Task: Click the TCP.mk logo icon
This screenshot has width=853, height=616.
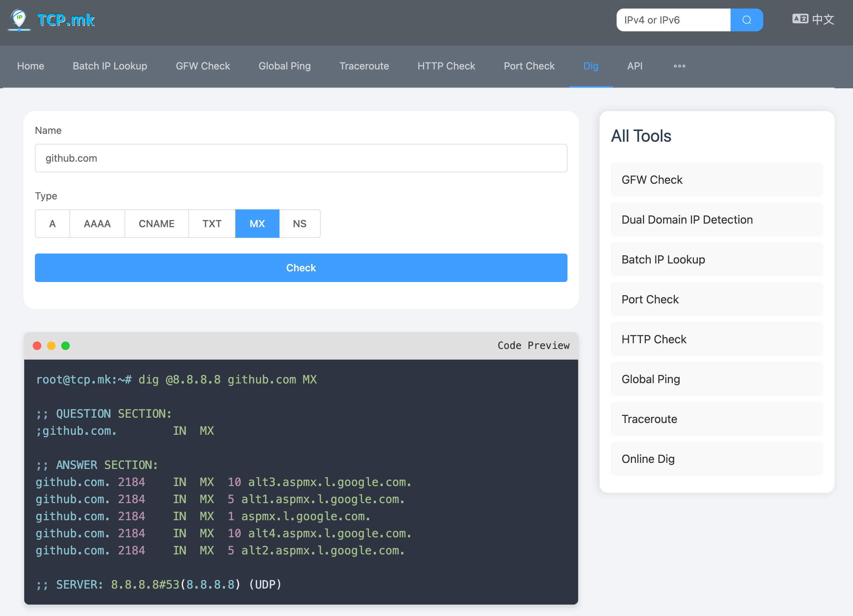Action: [19, 20]
